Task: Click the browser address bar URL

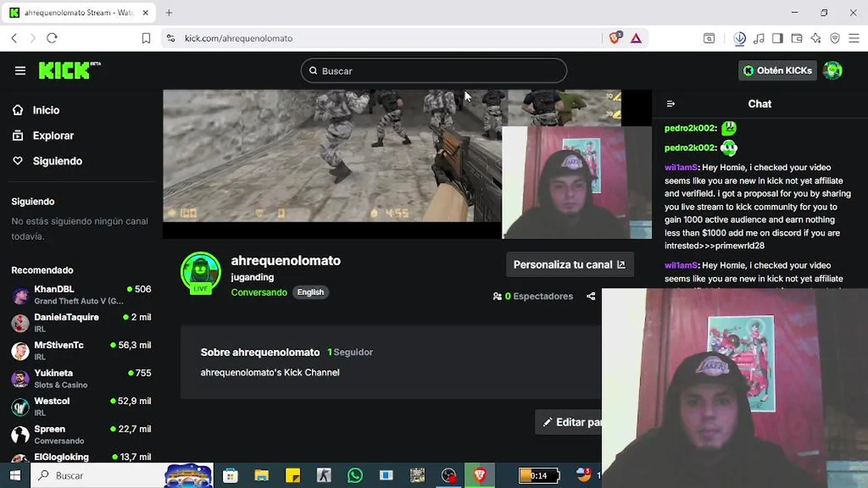Action: tap(239, 38)
